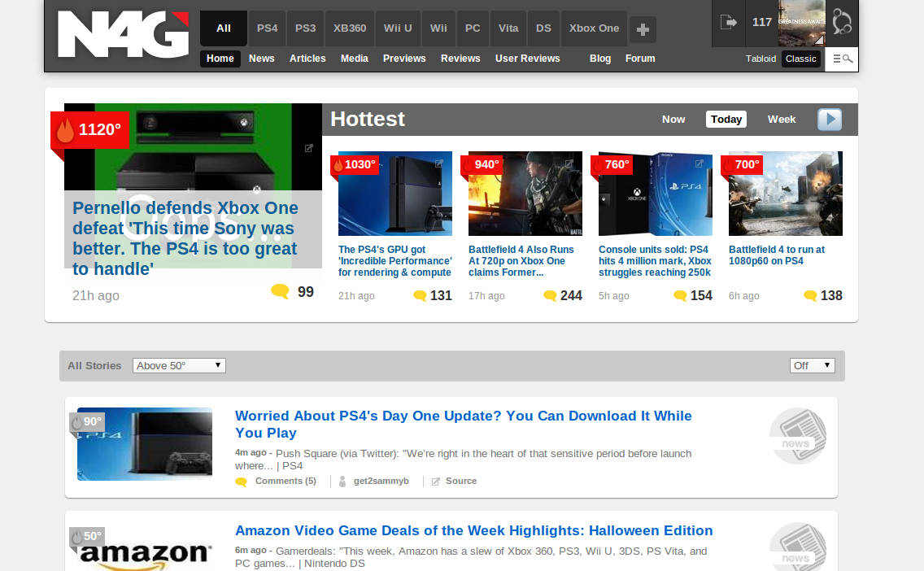Open the Blog menu item
Image resolution: width=924 pixels, height=571 pixels.
tap(600, 59)
